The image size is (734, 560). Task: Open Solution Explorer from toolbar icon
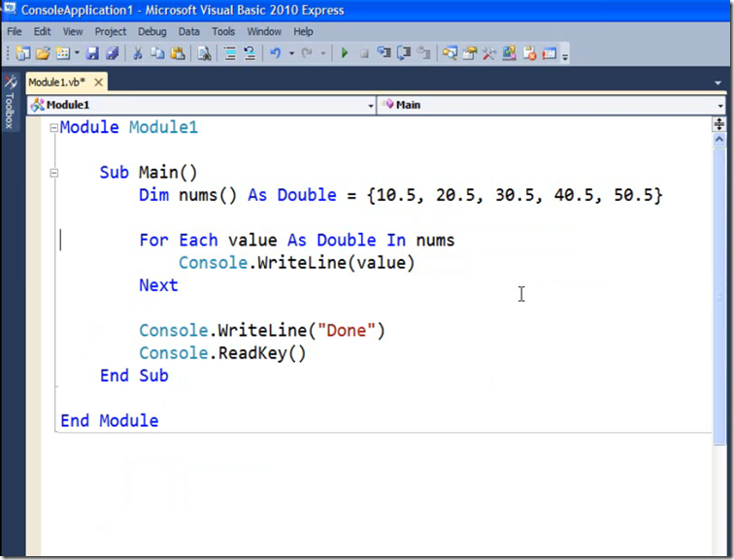tap(450, 53)
